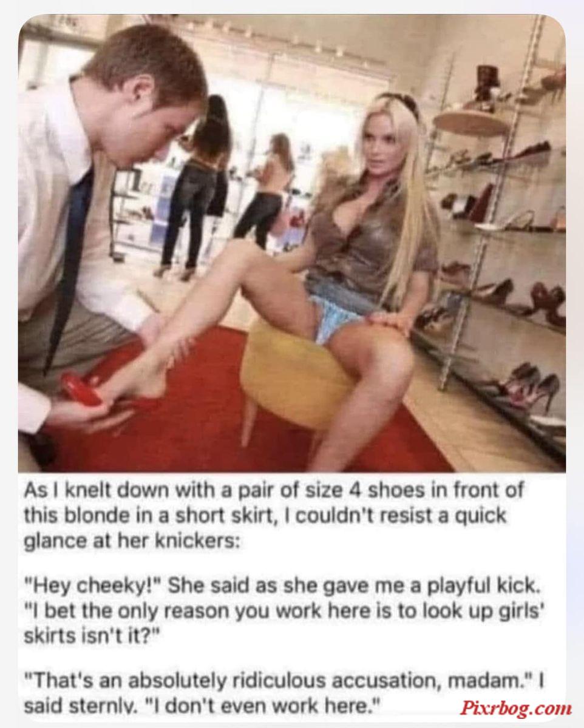
Task: Click the metal shelving rail on the wall
Action: (x=498, y=200)
